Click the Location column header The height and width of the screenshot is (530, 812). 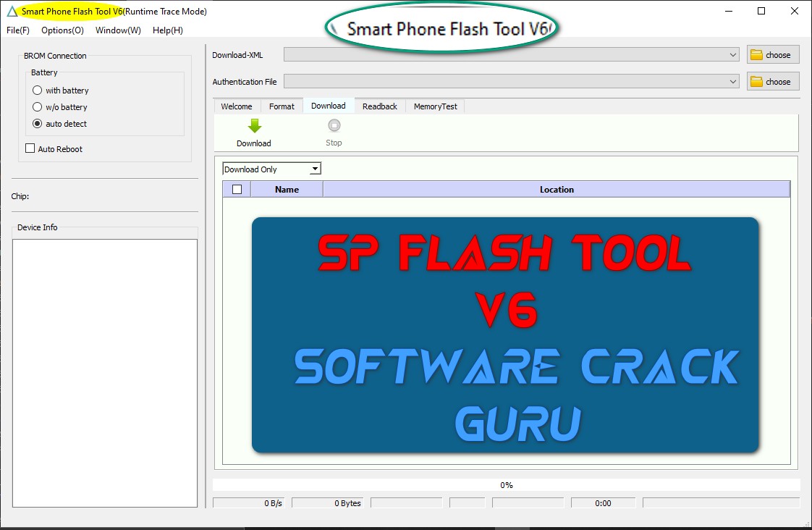[557, 190]
